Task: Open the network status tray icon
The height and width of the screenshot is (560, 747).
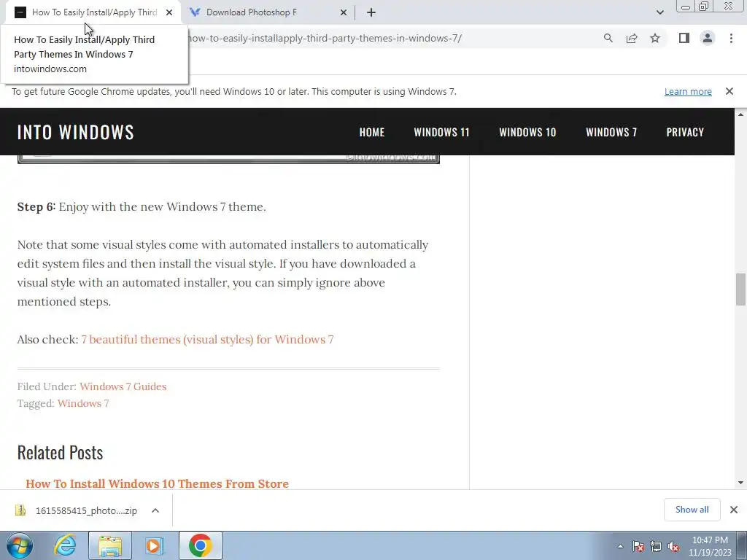Action: pos(656,547)
